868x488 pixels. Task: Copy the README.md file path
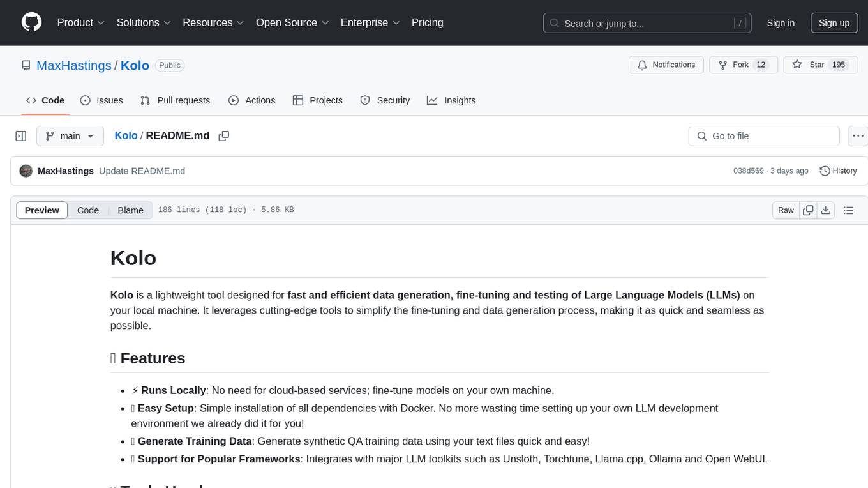click(223, 136)
